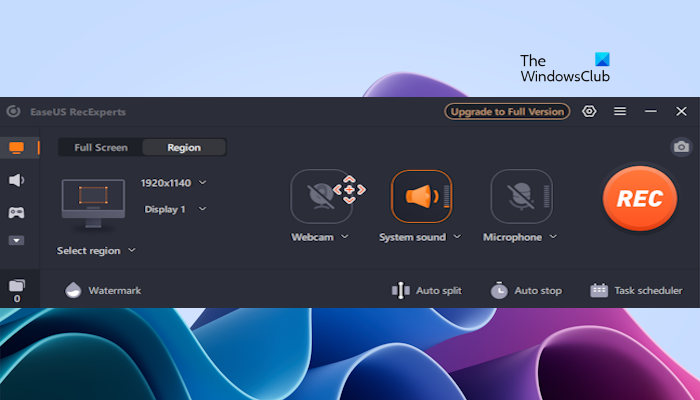Adjust the system sound volume level bar

446,196
